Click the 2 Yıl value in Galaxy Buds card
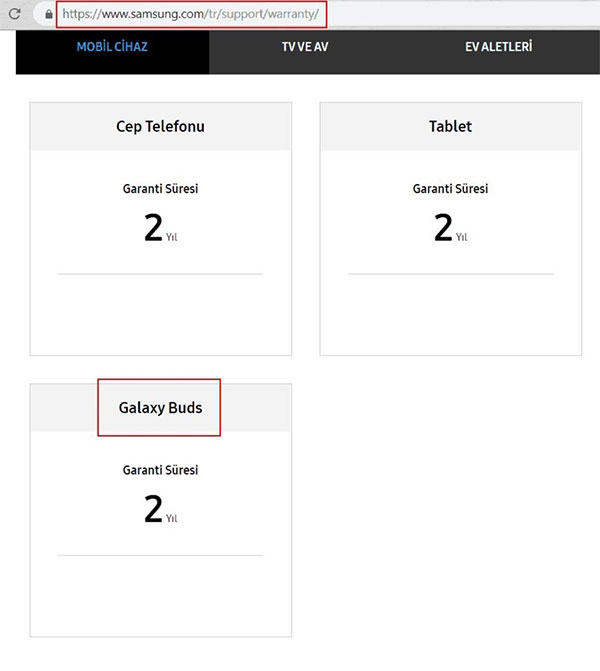The image size is (600, 671). click(x=160, y=509)
